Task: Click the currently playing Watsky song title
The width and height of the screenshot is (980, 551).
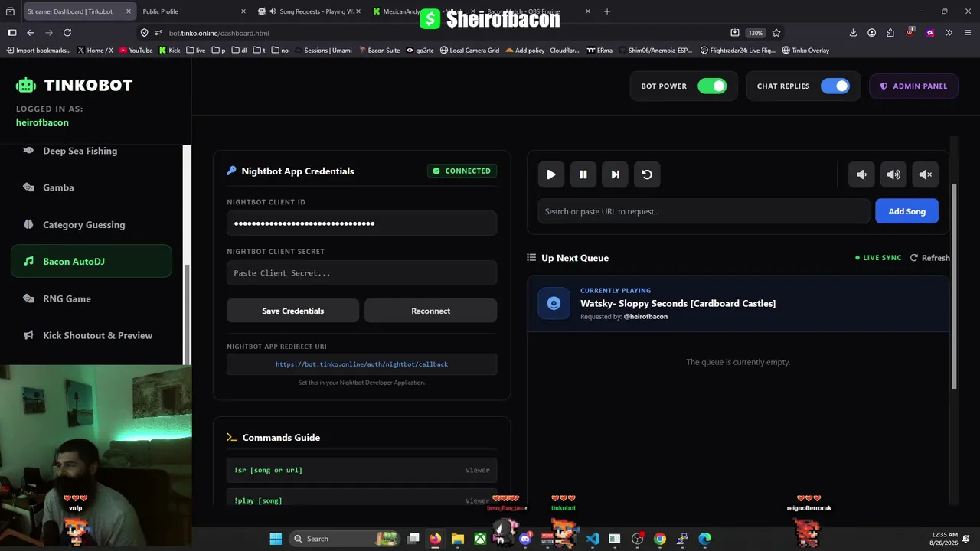Action: 678,303
